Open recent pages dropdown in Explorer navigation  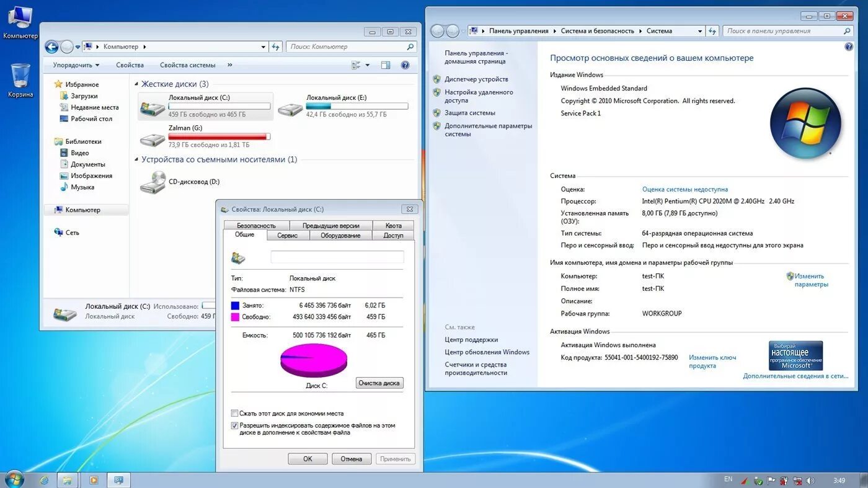pos(77,47)
